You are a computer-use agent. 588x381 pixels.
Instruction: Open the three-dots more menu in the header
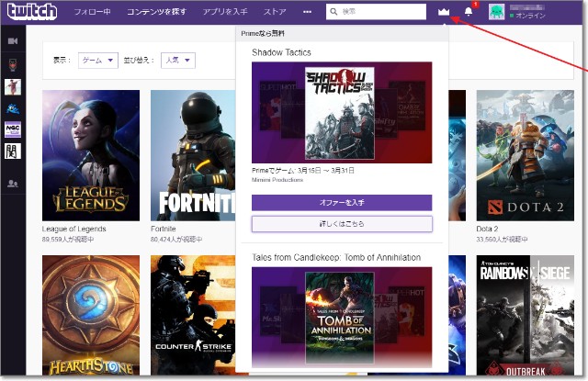(x=308, y=13)
